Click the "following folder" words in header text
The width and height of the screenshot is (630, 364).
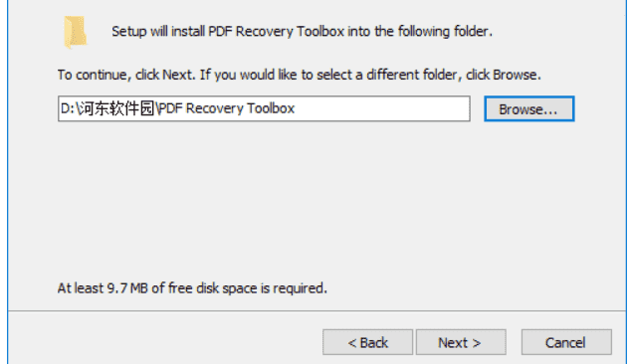click(444, 31)
